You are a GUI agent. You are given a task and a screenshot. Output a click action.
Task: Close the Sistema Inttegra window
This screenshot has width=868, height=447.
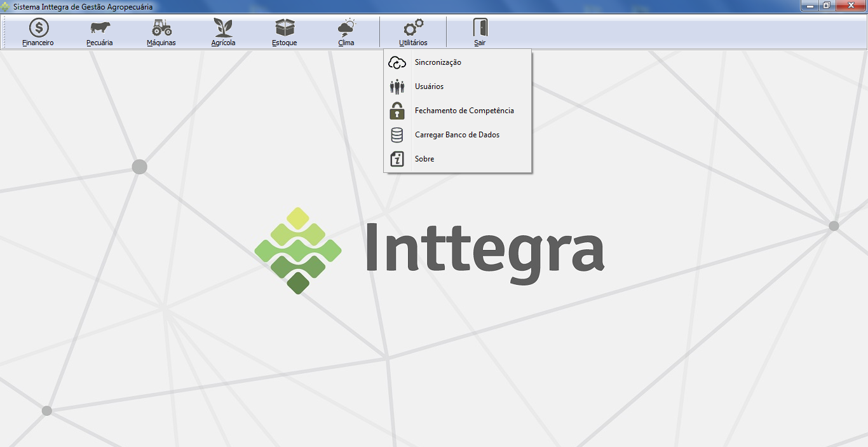850,6
